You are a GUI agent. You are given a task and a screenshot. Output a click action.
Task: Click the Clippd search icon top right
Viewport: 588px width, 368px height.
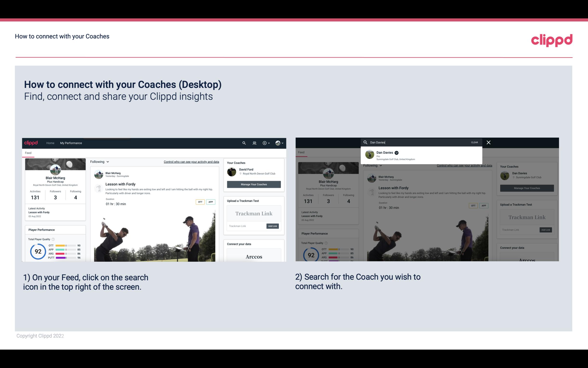click(x=243, y=143)
